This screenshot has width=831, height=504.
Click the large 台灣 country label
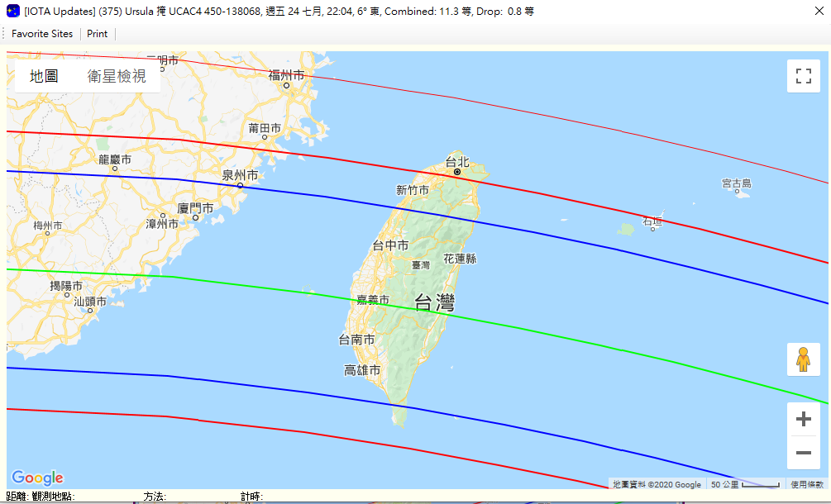[x=435, y=303]
